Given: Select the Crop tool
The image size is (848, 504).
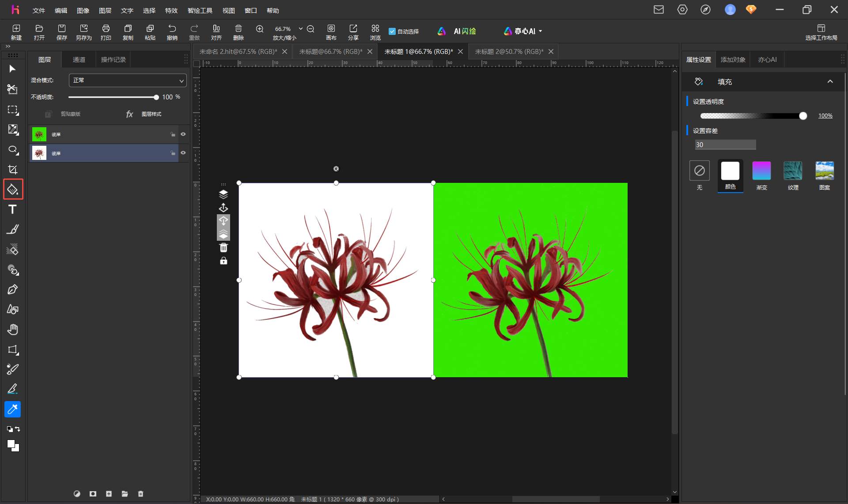Looking at the screenshot, I should click(12, 170).
